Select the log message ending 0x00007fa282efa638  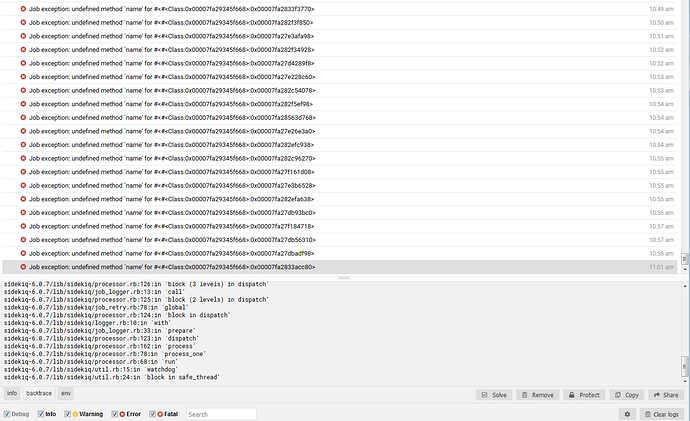tap(172, 199)
